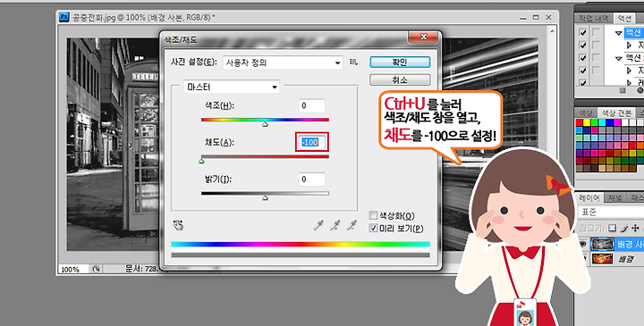Enable the 색상화 checkbox
The width and height of the screenshot is (644, 326).
[x=373, y=215]
